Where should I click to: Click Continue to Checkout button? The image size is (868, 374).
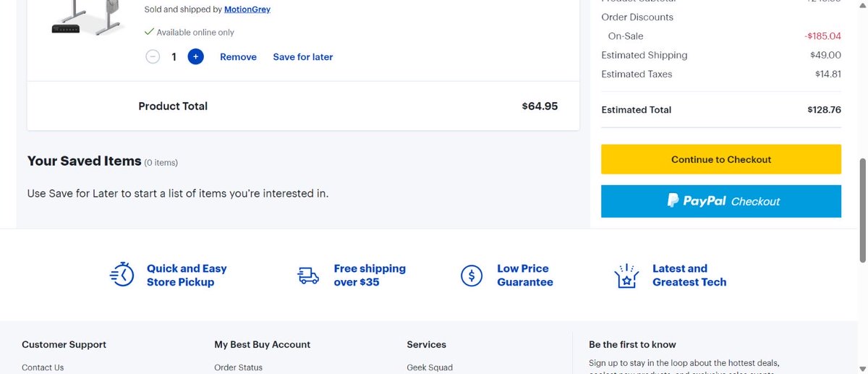(x=721, y=159)
